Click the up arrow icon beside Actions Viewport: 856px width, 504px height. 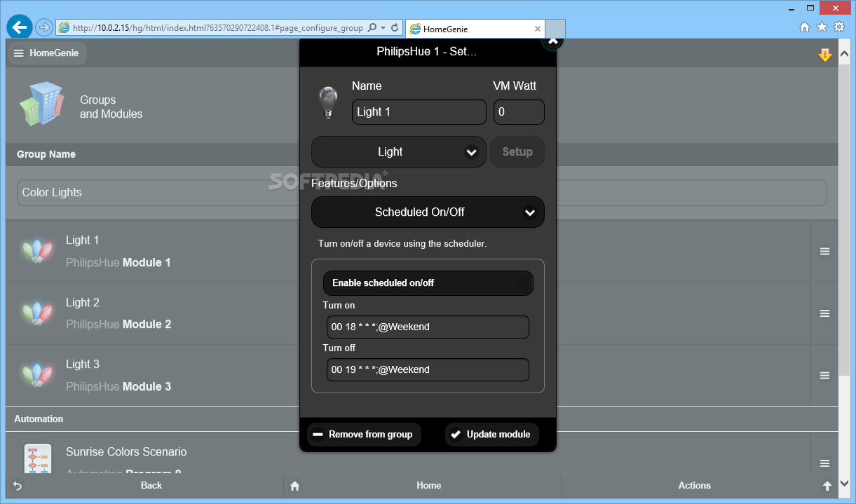827,486
